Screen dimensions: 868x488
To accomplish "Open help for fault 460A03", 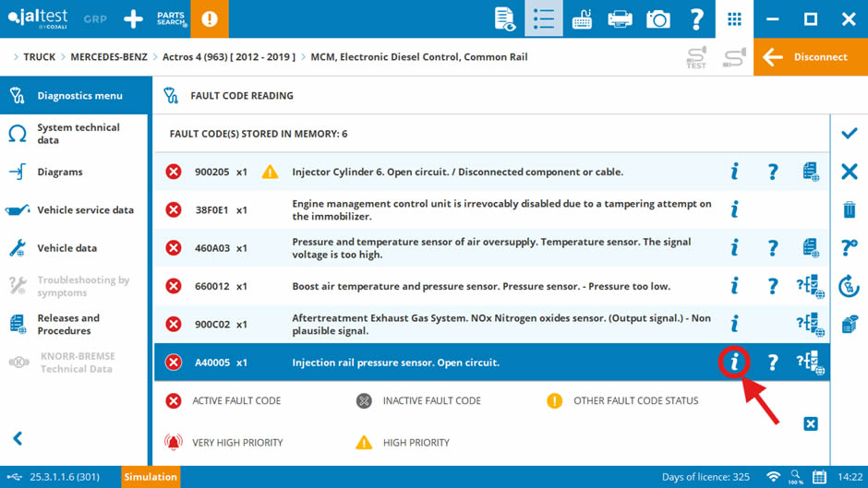I will click(773, 248).
